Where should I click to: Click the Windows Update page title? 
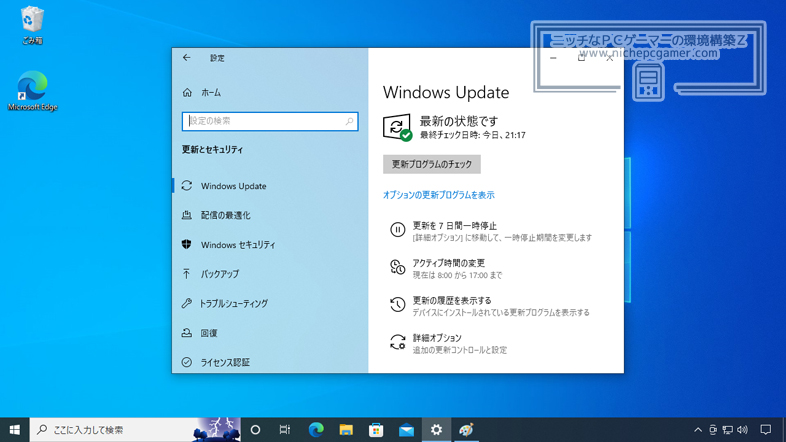[x=446, y=92]
